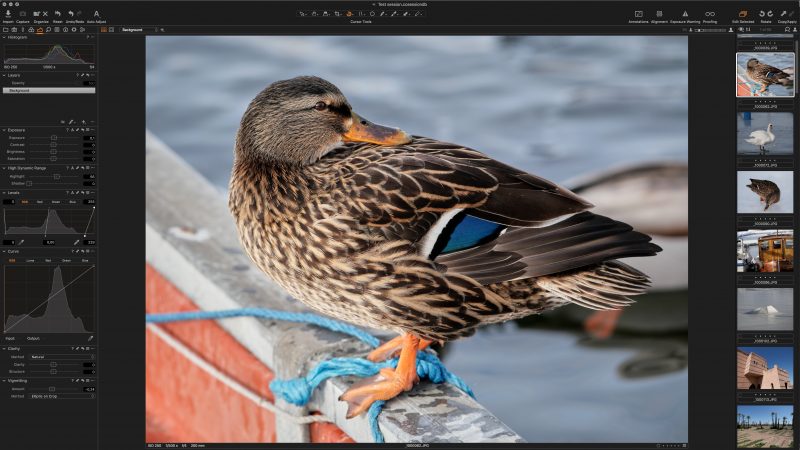Click the viewer zoom slider

(x=710, y=30)
